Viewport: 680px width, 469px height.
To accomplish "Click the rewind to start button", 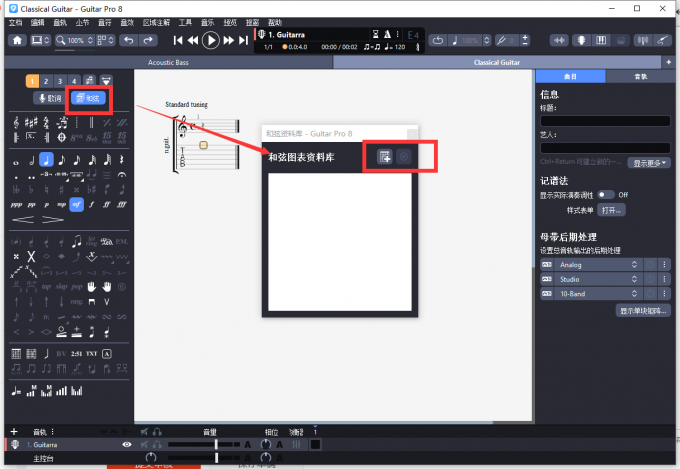I will 178,40.
